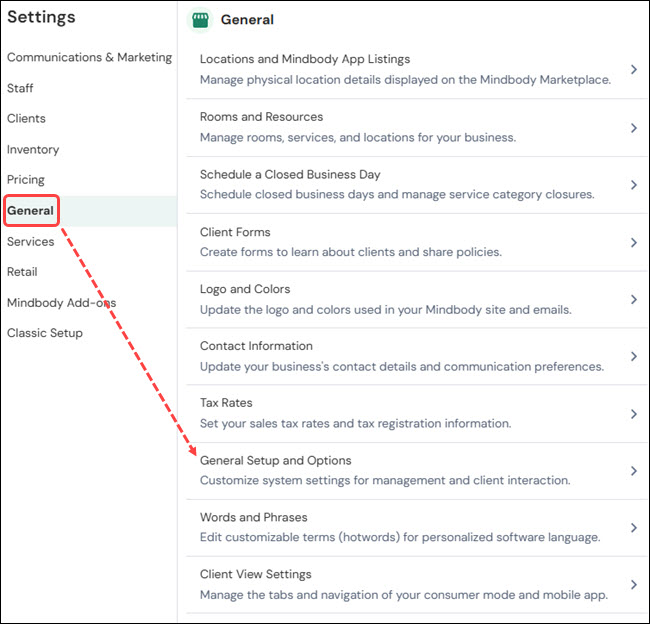Image resolution: width=650 pixels, height=624 pixels.
Task: Click the Logo and Colors chevron
Action: (634, 299)
